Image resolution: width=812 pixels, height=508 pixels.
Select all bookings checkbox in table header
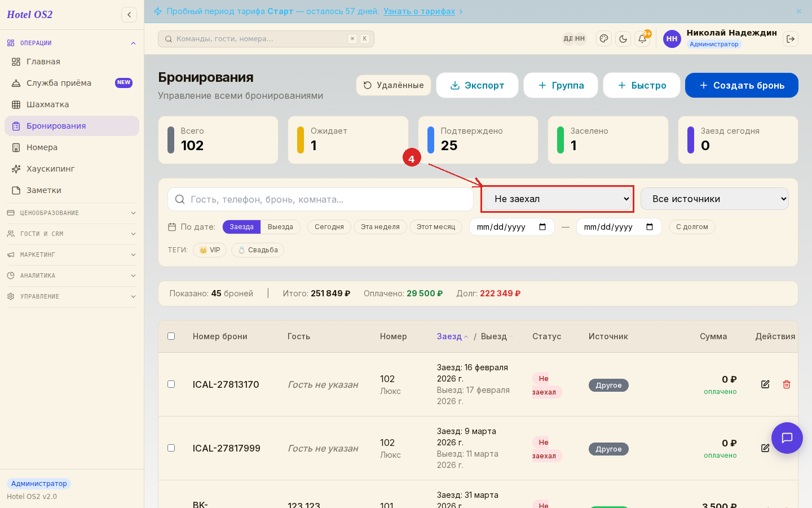[171, 336]
